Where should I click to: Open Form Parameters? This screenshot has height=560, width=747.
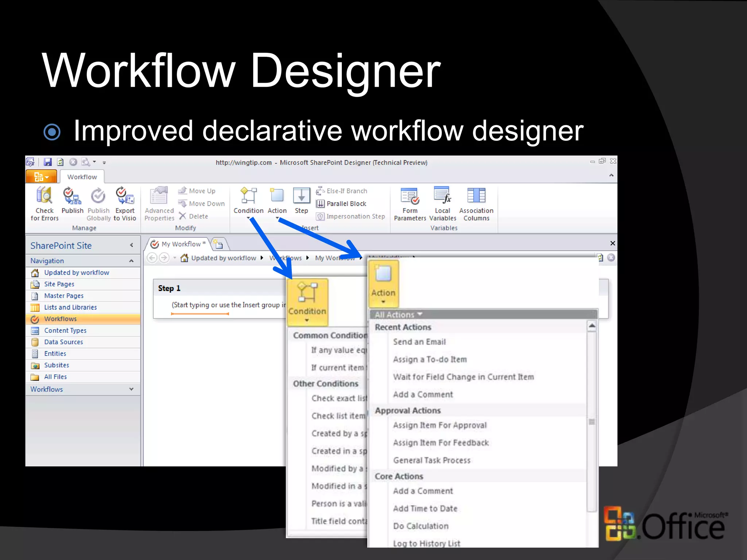tap(410, 203)
